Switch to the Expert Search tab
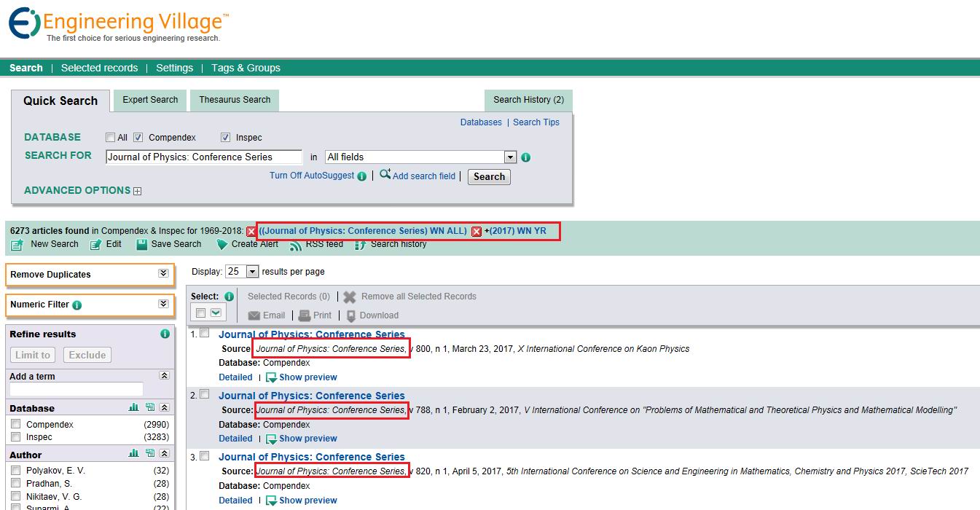Screen dimensions: 980x510 point(150,101)
